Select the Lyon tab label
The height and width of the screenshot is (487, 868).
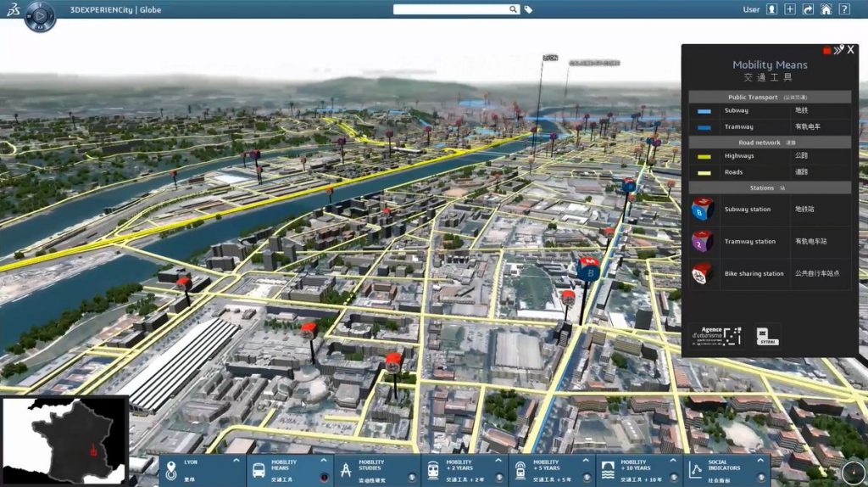click(x=191, y=462)
